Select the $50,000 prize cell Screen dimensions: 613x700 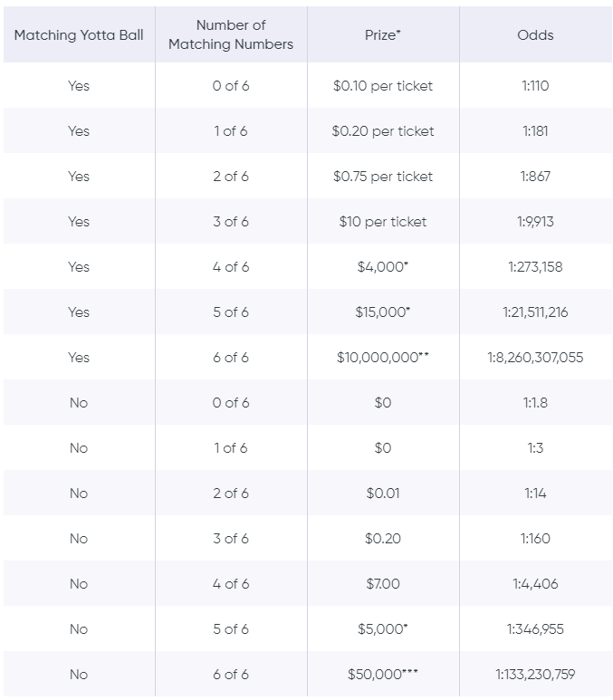[383, 674]
